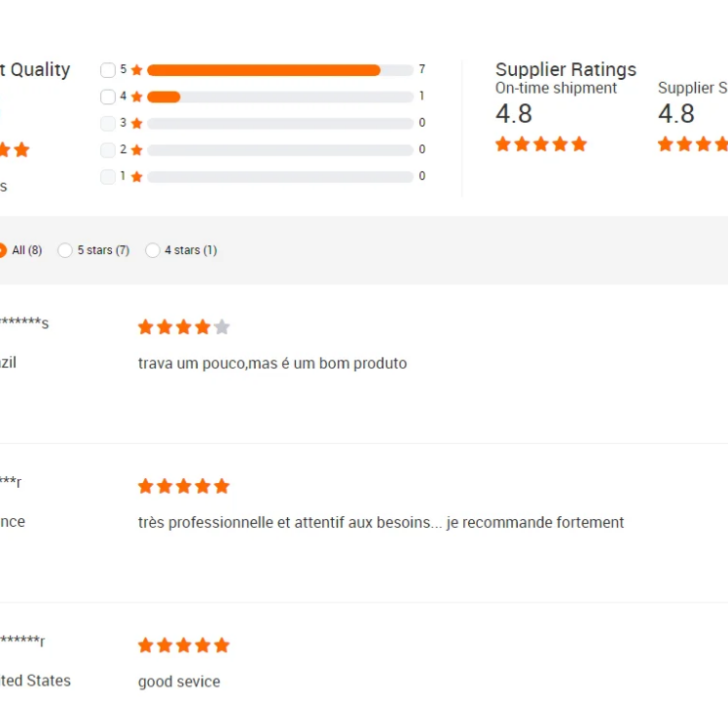The image size is (728, 704).
Task: Click the star icon beside the 1 label
Action: [x=137, y=176]
